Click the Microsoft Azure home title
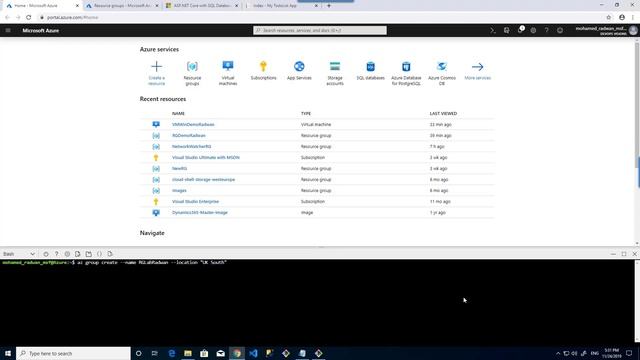Screen dimensions: 640x360 click(x=40, y=30)
